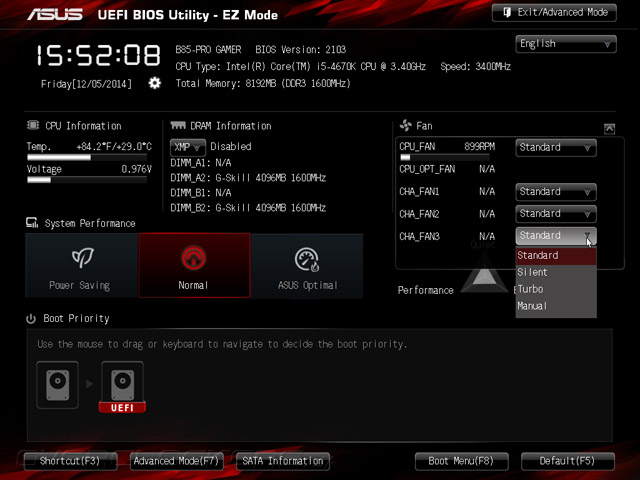Click the CPU Information chip icon
640x480 pixels.
[x=33, y=125]
